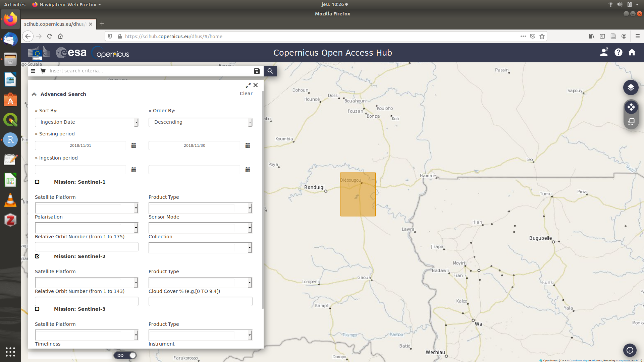Open Sentinel-3 Product Type dropdown
The height and width of the screenshot is (362, 644).
[200, 335]
